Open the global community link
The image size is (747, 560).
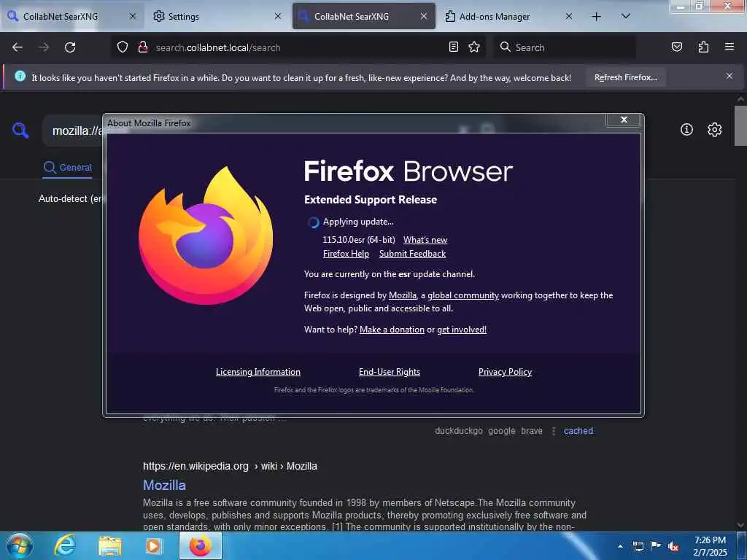463,295
